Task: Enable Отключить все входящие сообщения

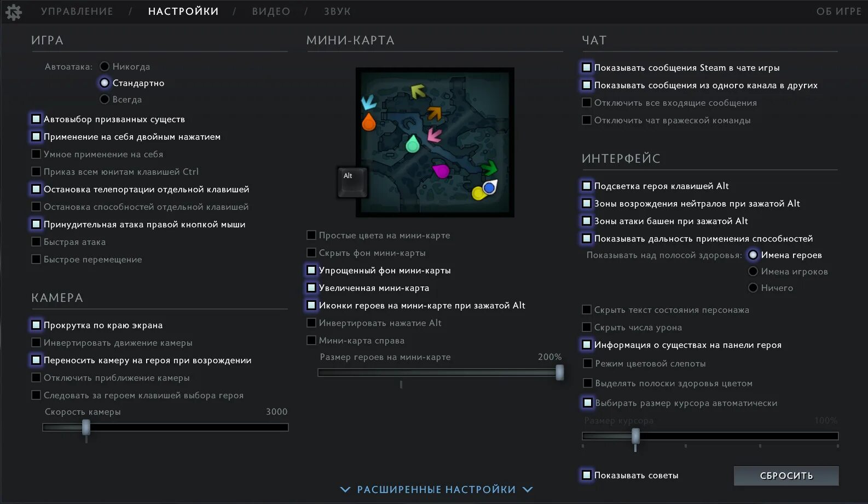Action: pyautogui.click(x=587, y=102)
